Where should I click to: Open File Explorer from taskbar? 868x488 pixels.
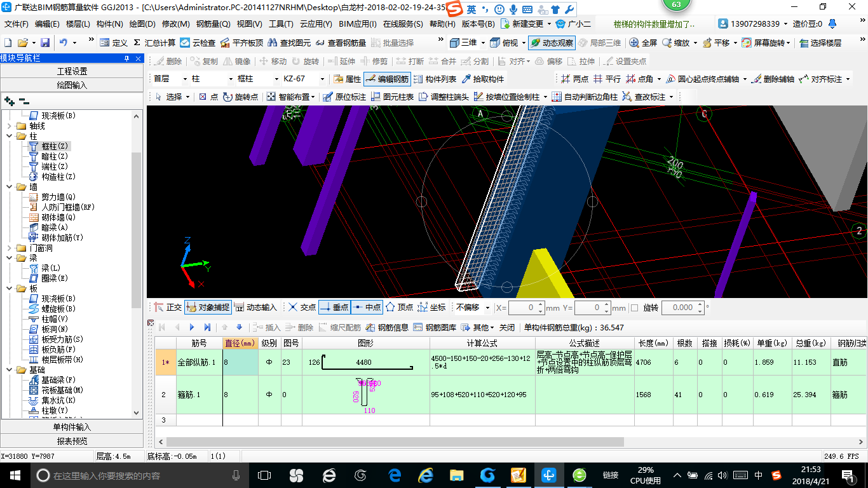point(456,475)
